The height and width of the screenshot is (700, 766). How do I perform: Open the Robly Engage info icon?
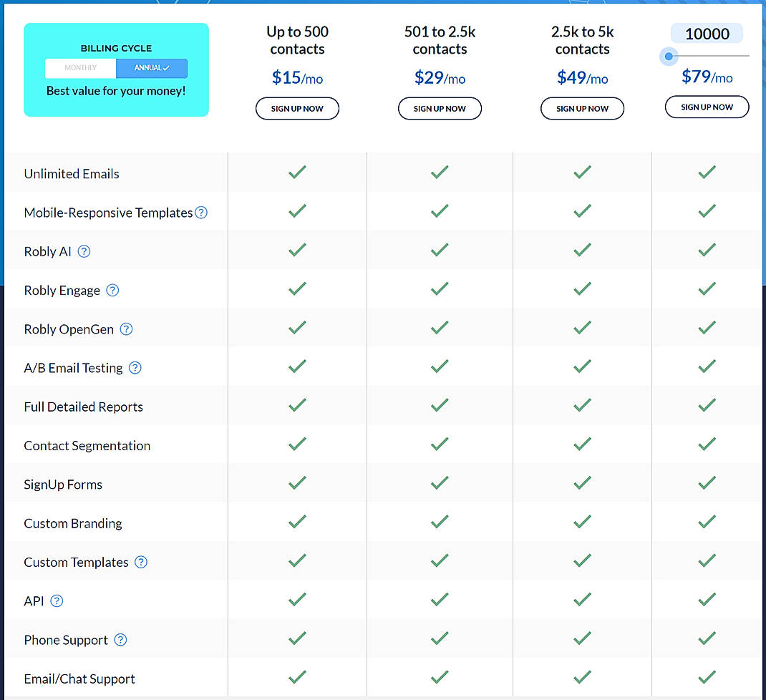point(112,290)
